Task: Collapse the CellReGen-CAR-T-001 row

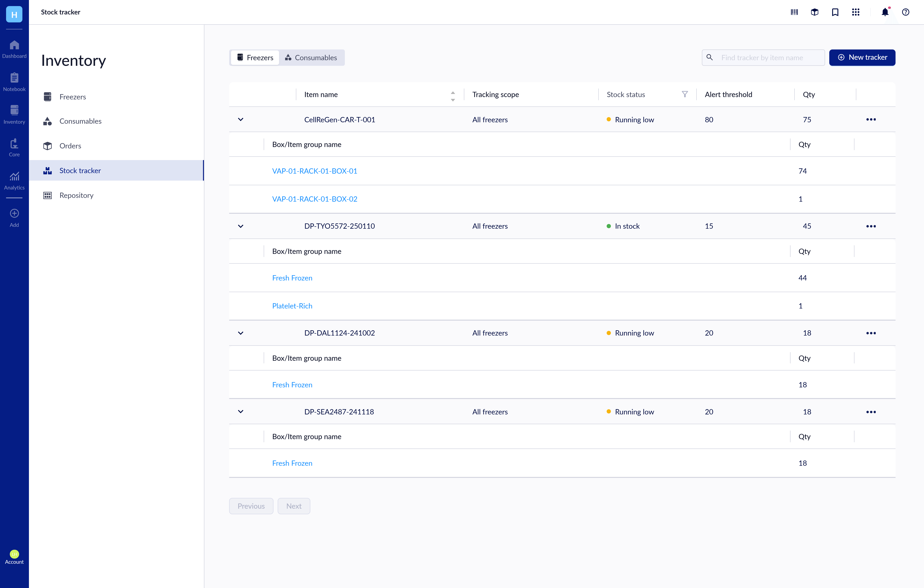Action: pos(241,119)
